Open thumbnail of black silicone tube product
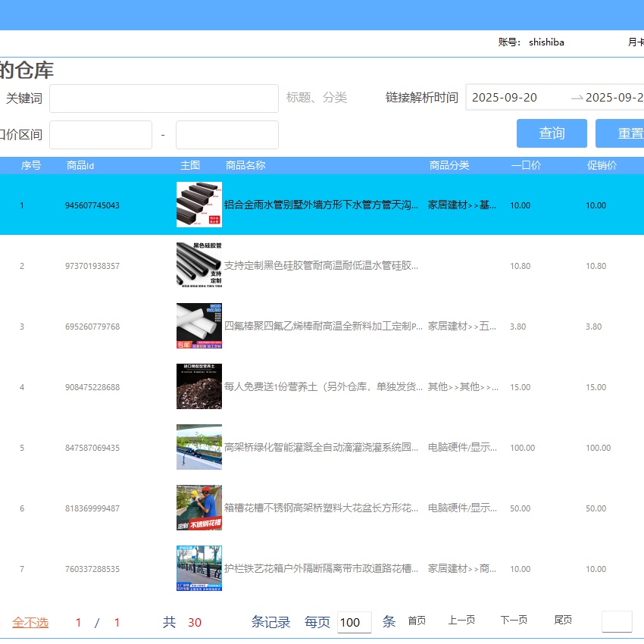The image size is (644, 644). click(x=199, y=265)
